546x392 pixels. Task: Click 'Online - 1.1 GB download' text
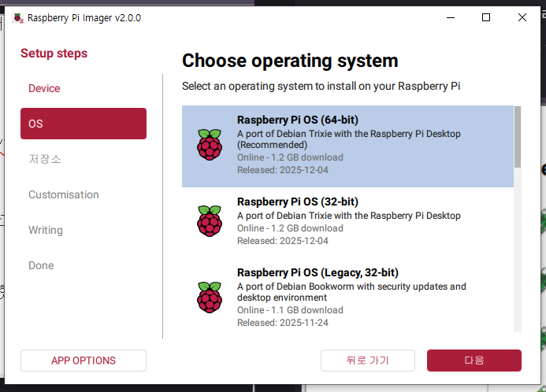tap(290, 310)
